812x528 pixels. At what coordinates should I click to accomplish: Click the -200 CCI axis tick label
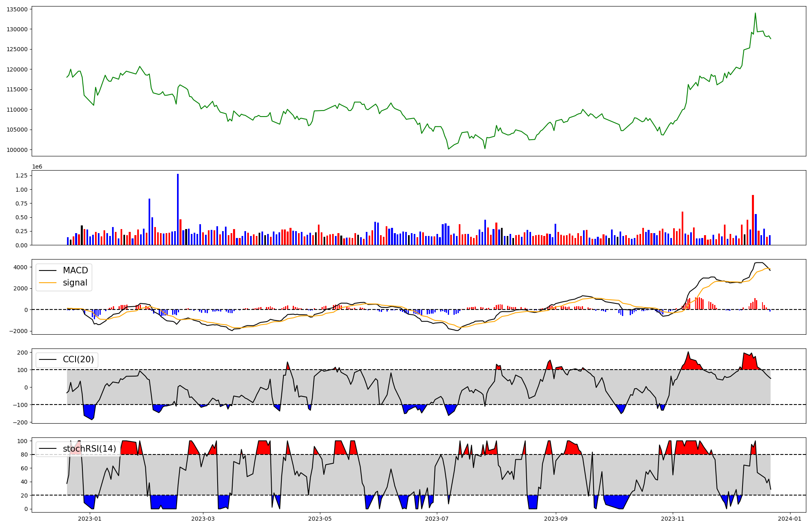click(20, 422)
